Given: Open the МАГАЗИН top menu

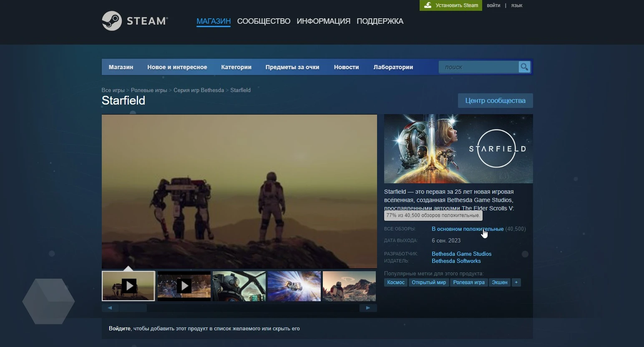Looking at the screenshot, I should point(214,21).
